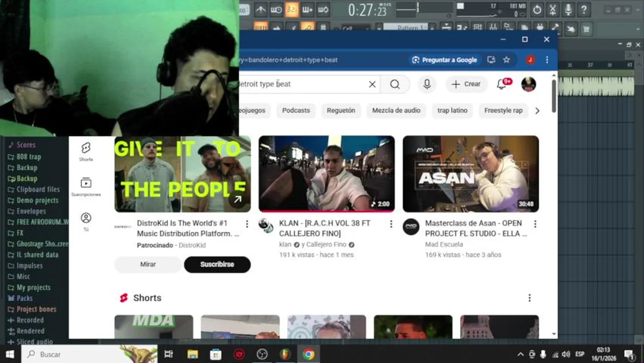This screenshot has height=363, width=644.
Task: Select Freestyle rap filter chip
Action: coord(503,110)
